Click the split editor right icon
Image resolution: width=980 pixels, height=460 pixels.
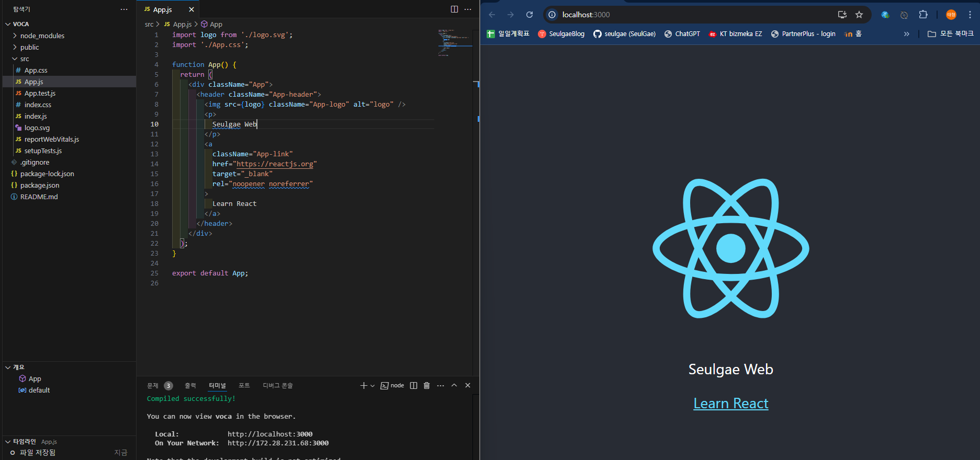(454, 9)
